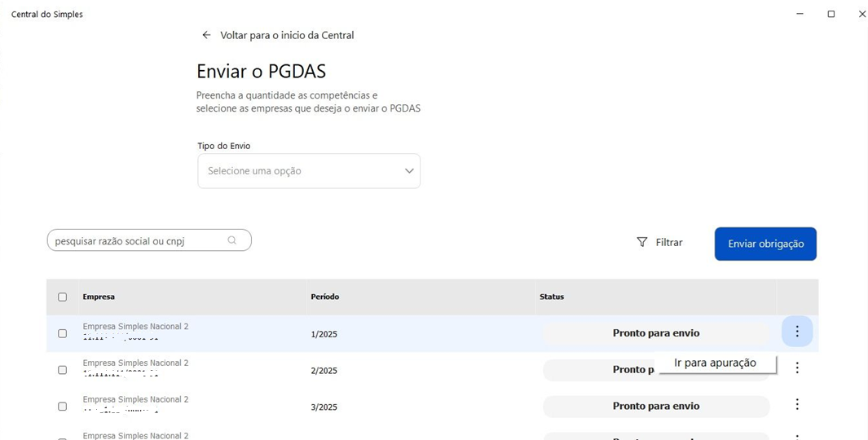Click the Empresa column header
Screen dimensions: 868x440
click(x=99, y=297)
